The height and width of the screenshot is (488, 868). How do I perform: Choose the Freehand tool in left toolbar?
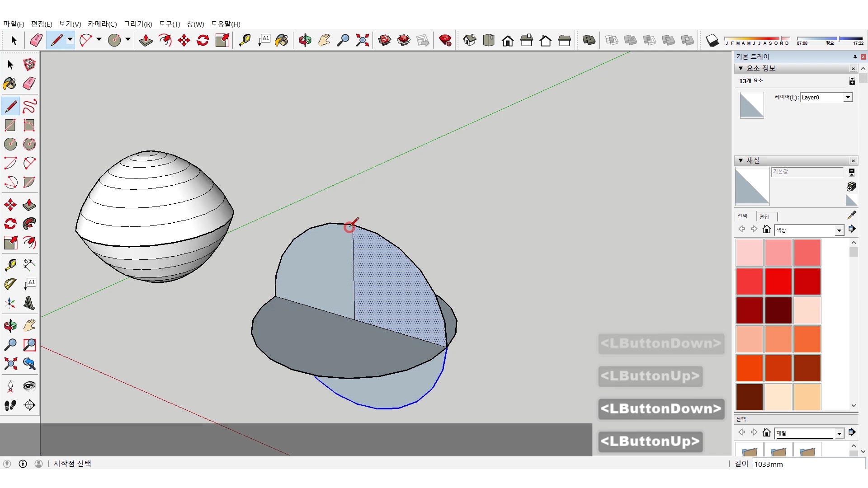pos(29,106)
